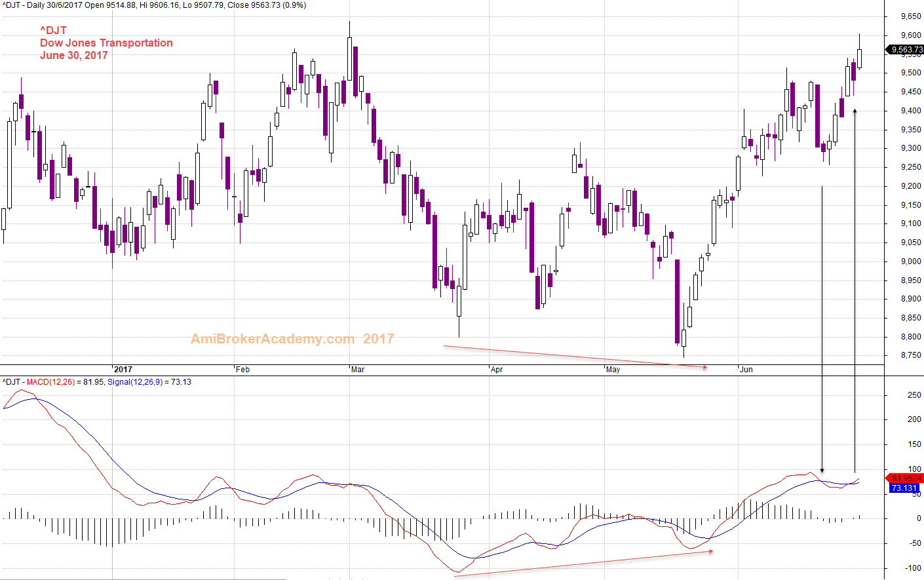Click the Mar label on the date axis

point(358,370)
